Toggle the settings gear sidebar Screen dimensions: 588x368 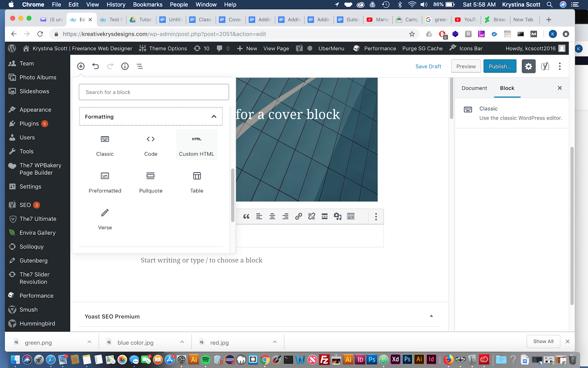coord(528,66)
